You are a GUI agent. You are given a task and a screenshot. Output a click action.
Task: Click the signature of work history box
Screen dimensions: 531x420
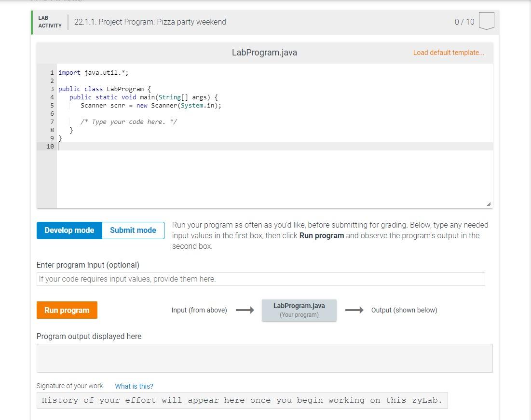(264, 400)
